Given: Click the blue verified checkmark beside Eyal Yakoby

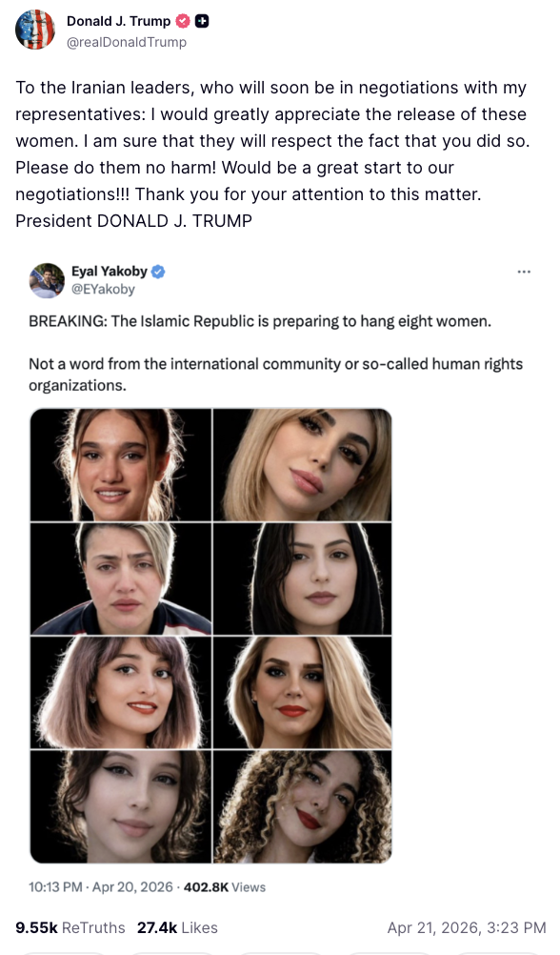Looking at the screenshot, I should [x=158, y=272].
